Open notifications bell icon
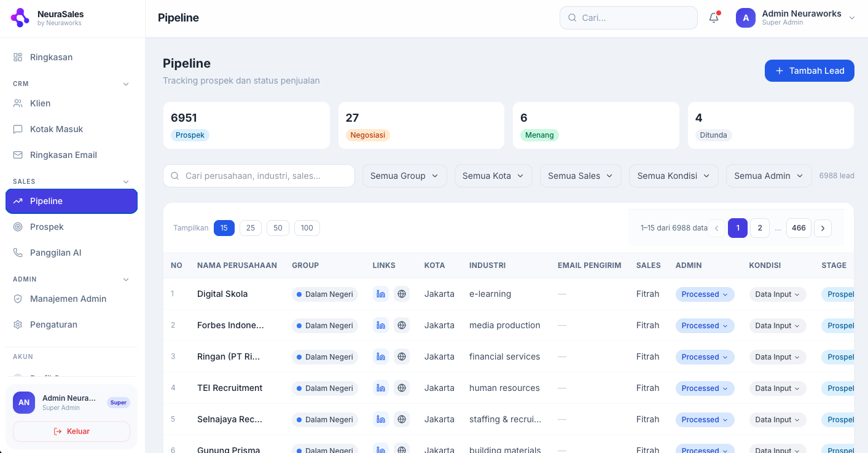The width and height of the screenshot is (868, 453). [714, 18]
